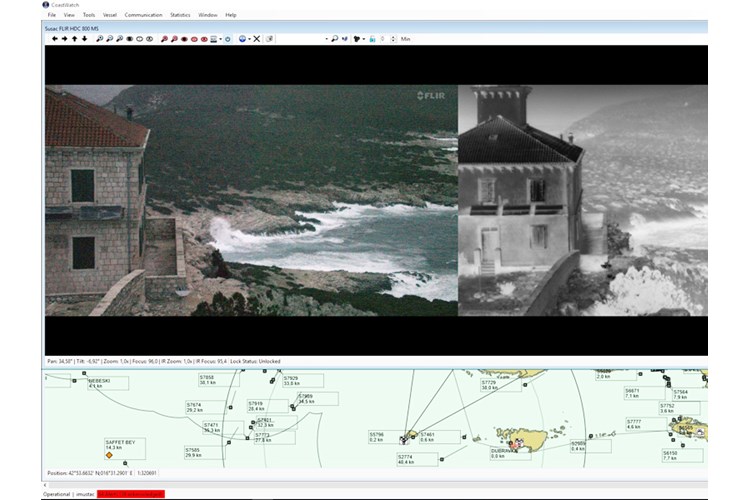
Task: Open the Statistics menu
Action: (180, 15)
